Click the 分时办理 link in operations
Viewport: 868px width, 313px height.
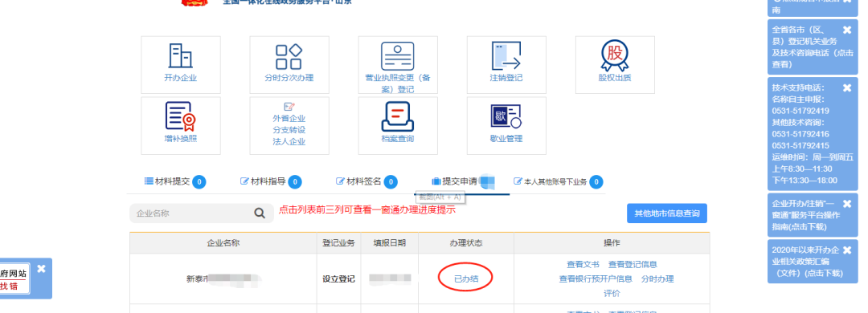(x=657, y=278)
